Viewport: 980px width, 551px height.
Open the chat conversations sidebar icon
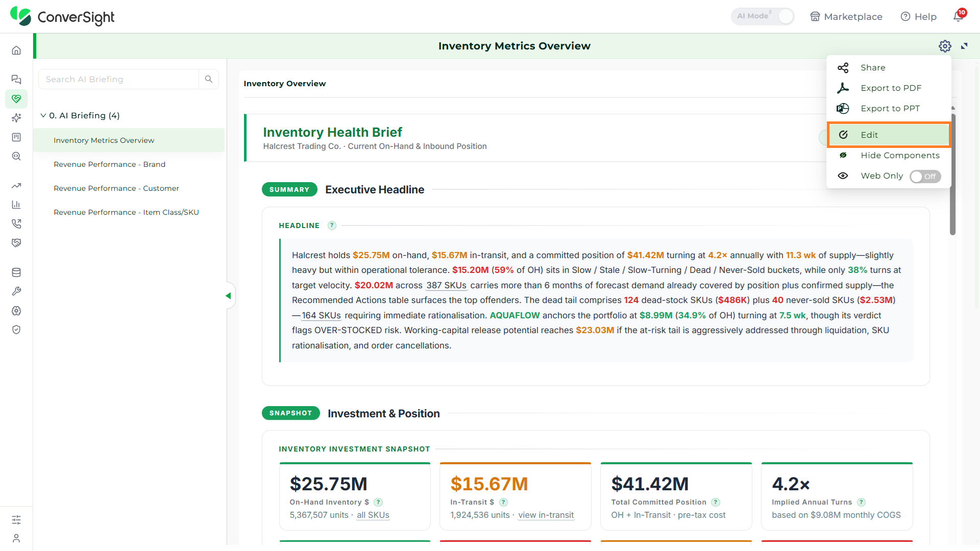(16, 79)
